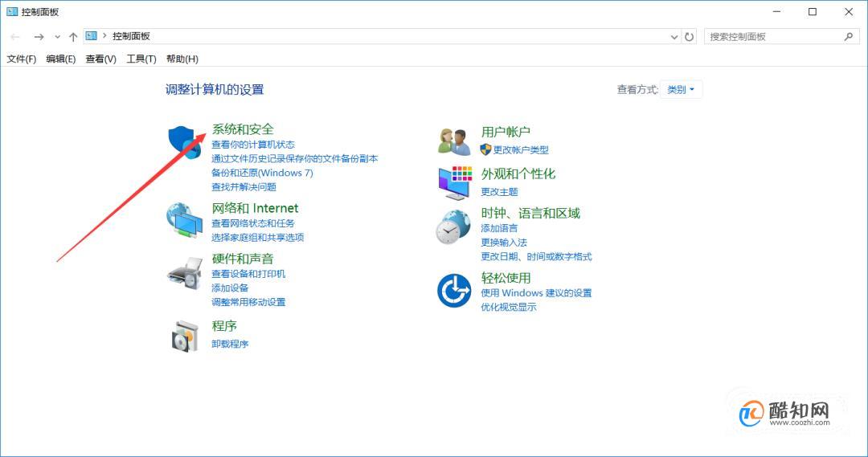Open the 工具(T) menu

point(141,59)
